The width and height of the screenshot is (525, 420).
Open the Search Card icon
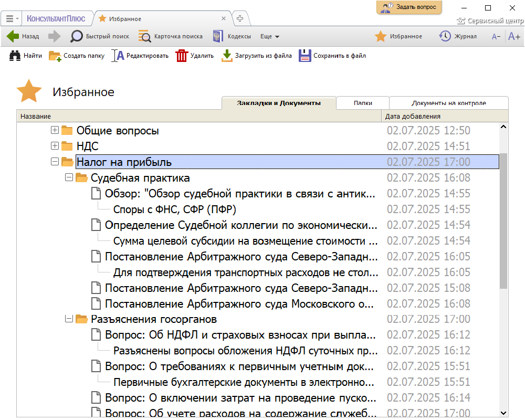click(145, 36)
